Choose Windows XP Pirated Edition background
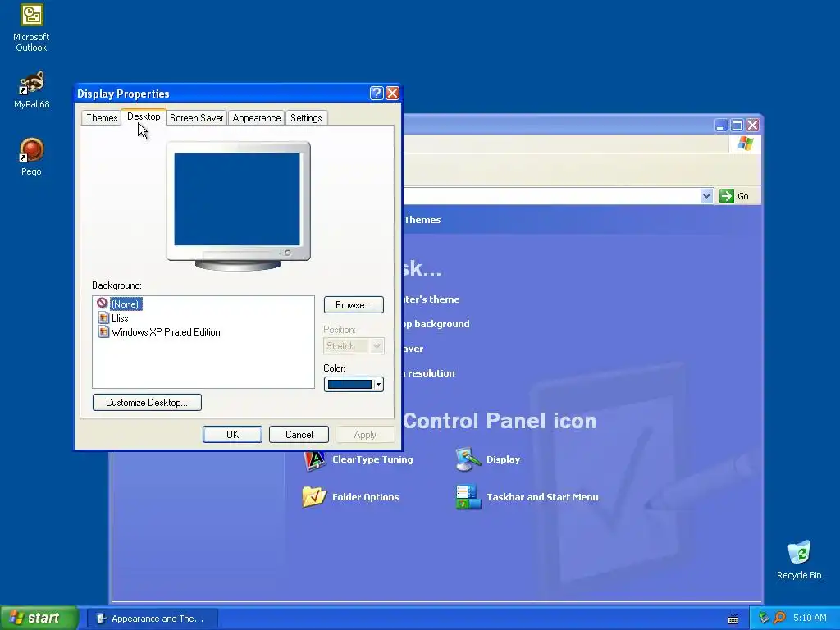840x630 pixels. tap(166, 332)
